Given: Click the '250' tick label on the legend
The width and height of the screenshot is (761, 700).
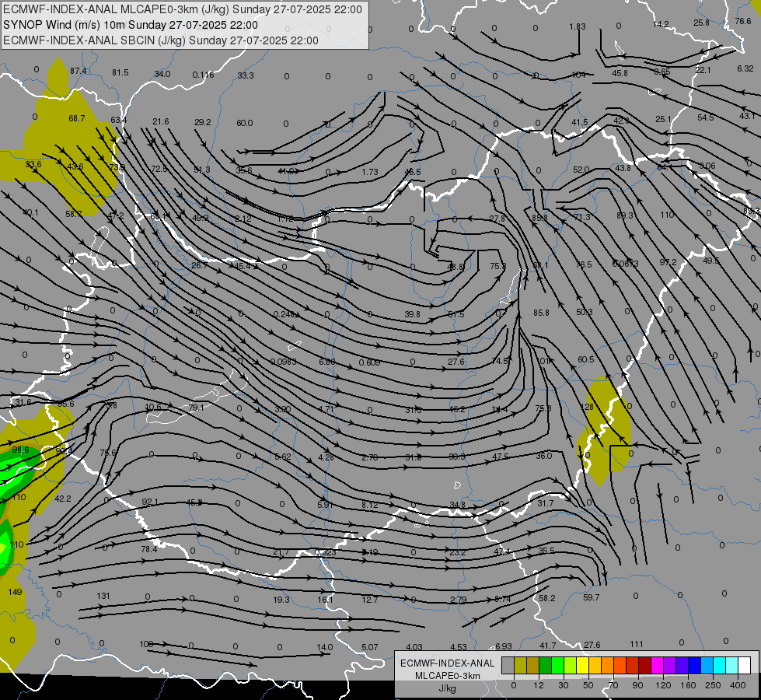Looking at the screenshot, I should pos(713,685).
